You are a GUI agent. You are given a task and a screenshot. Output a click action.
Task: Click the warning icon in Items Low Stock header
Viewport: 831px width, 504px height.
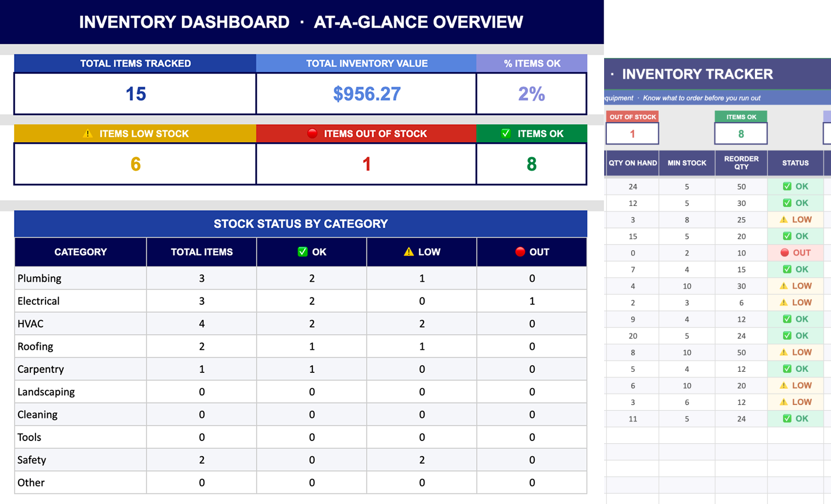tap(87, 133)
